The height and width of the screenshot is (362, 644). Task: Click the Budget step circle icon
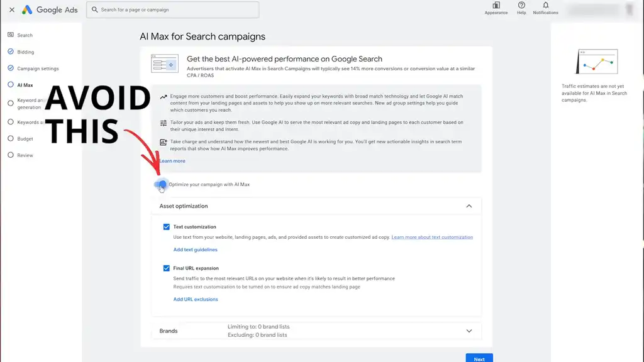click(x=11, y=138)
